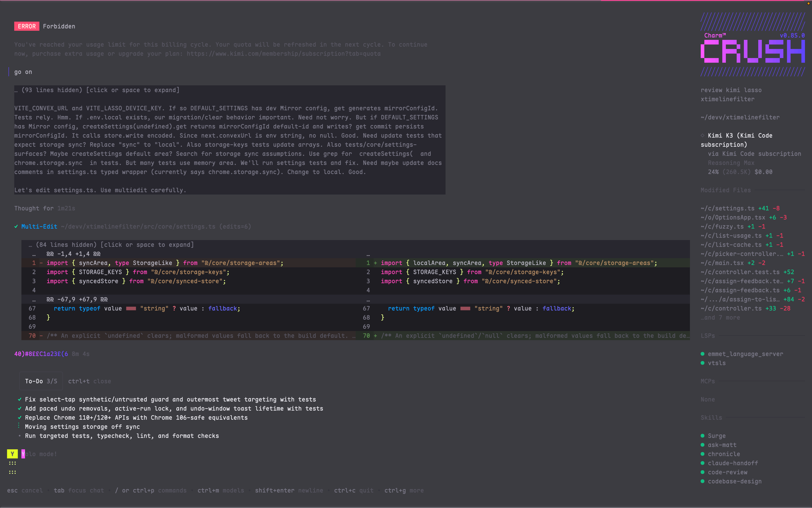
Task: Click the Kimi K3 model diamond icon
Action: click(x=703, y=135)
